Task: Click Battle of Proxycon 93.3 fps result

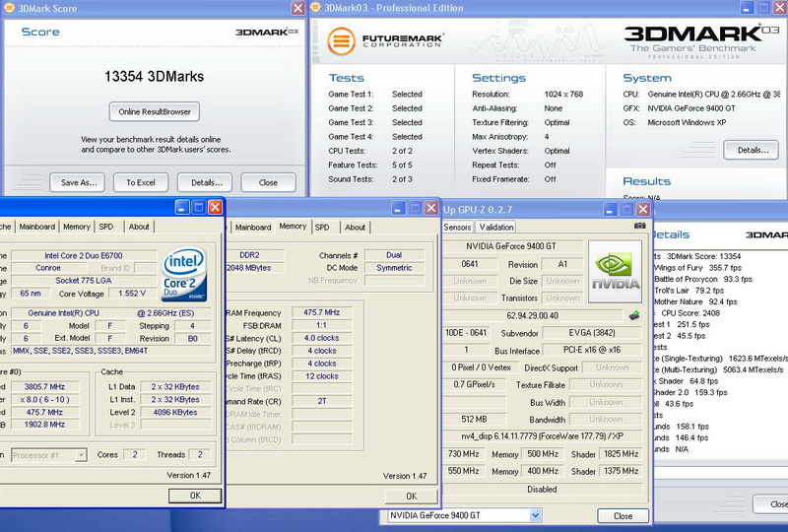Action: 703,279
